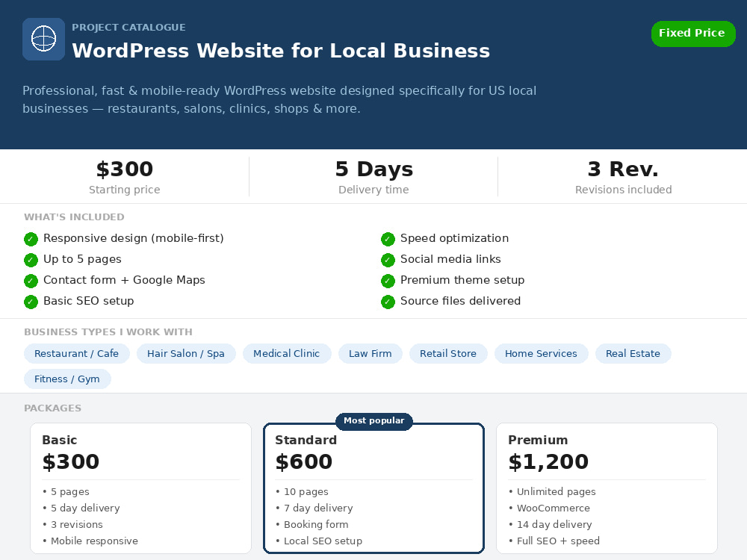Click green check beside Responsive design
The image size is (747, 560).
pos(31,239)
